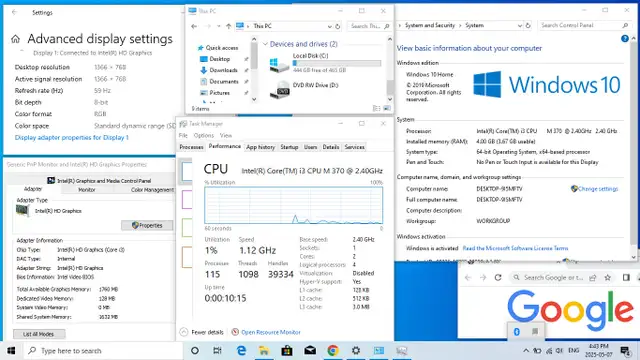The height and width of the screenshot is (360, 640).
Task: Switch to Processes tab
Action: coord(191,147)
